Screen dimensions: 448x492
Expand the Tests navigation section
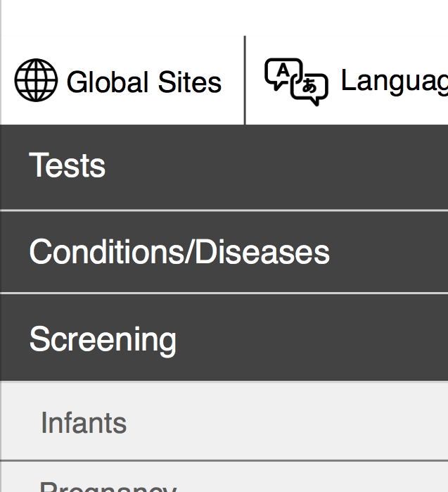pos(224,167)
